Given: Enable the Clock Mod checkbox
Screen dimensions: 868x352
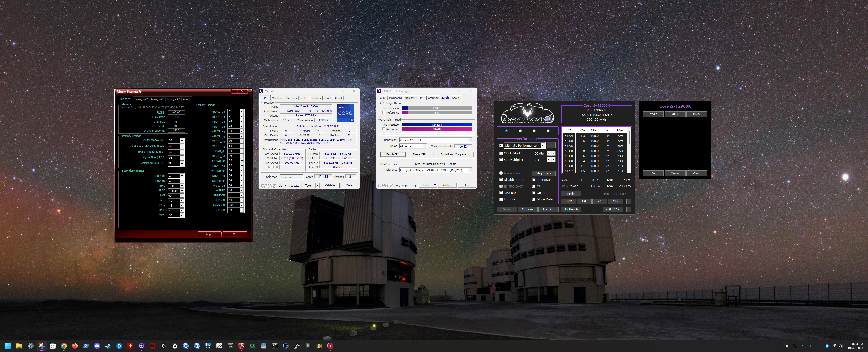Looking at the screenshot, I should click(x=501, y=153).
